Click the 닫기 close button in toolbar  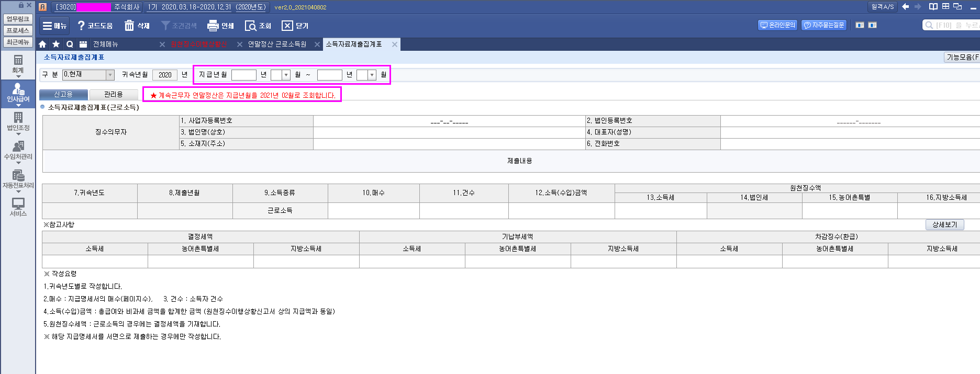[x=295, y=26]
